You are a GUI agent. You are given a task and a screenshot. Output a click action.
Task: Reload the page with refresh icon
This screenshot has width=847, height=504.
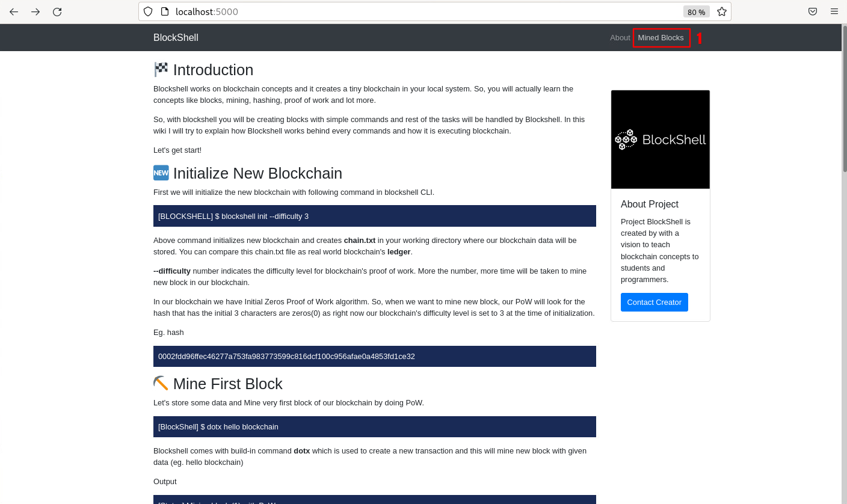point(57,12)
